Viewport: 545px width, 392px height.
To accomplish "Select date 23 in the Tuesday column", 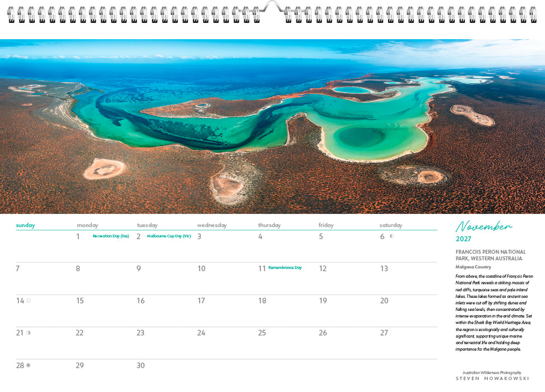I will pyautogui.click(x=140, y=333).
